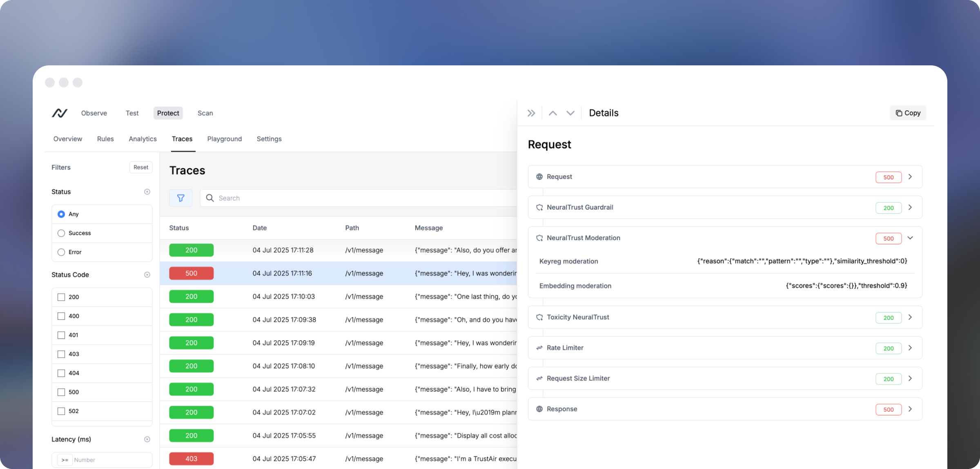Open the Scan section
The image size is (980, 469).
[205, 113]
